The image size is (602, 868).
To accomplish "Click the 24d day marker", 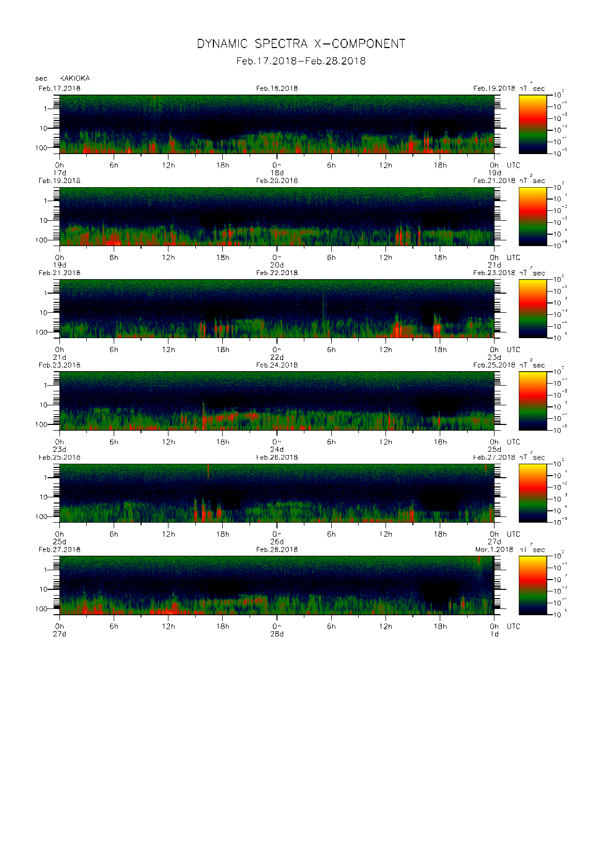I will (x=277, y=449).
